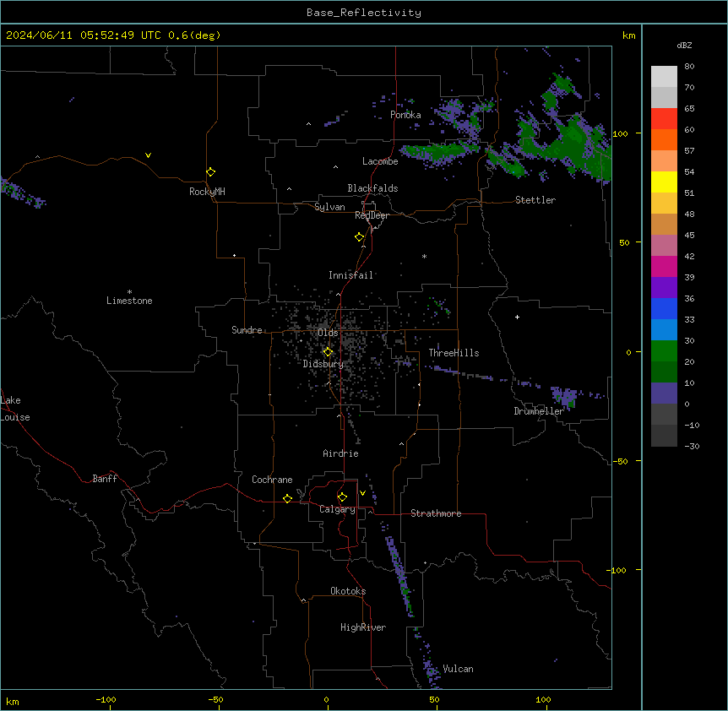Click the Innisfail city label

pyautogui.click(x=350, y=275)
